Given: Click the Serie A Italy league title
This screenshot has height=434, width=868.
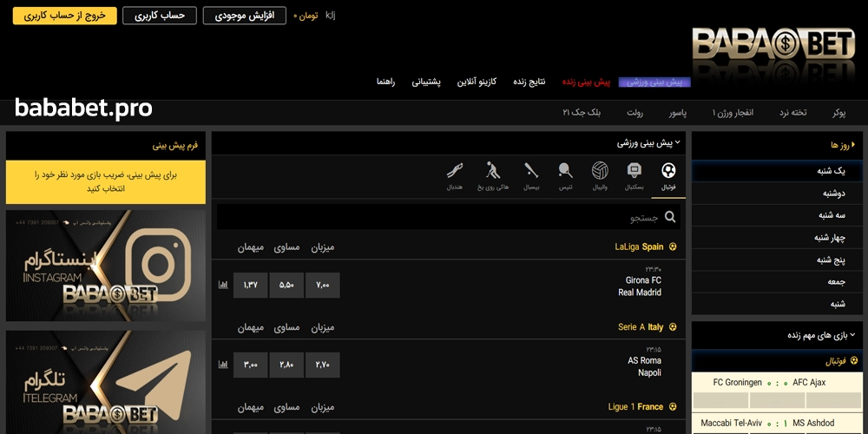Looking at the screenshot, I should (x=641, y=327).
